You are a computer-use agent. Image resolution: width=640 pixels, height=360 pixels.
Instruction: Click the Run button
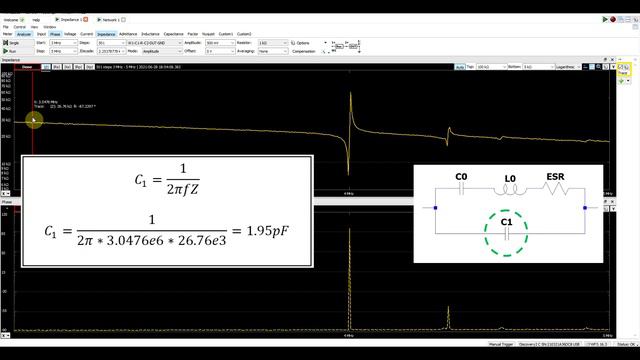tap(17, 51)
